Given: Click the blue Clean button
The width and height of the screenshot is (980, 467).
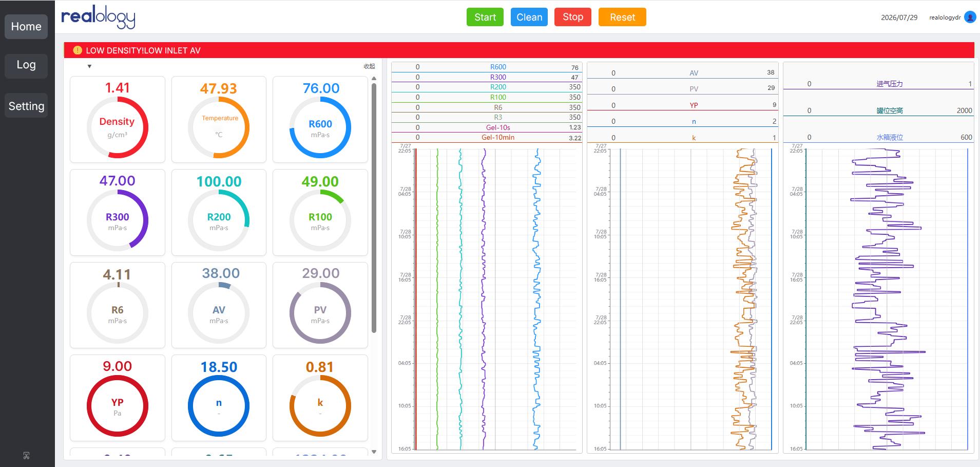Looking at the screenshot, I should 529,17.
